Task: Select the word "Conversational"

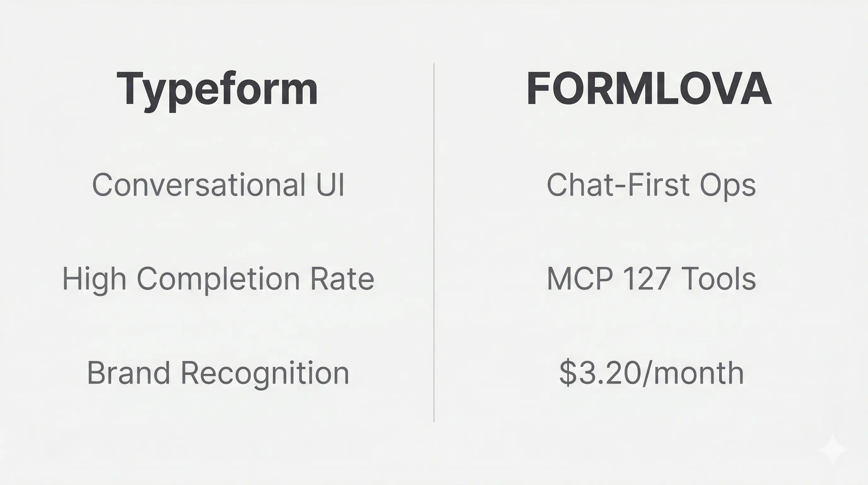Action: 198,185
